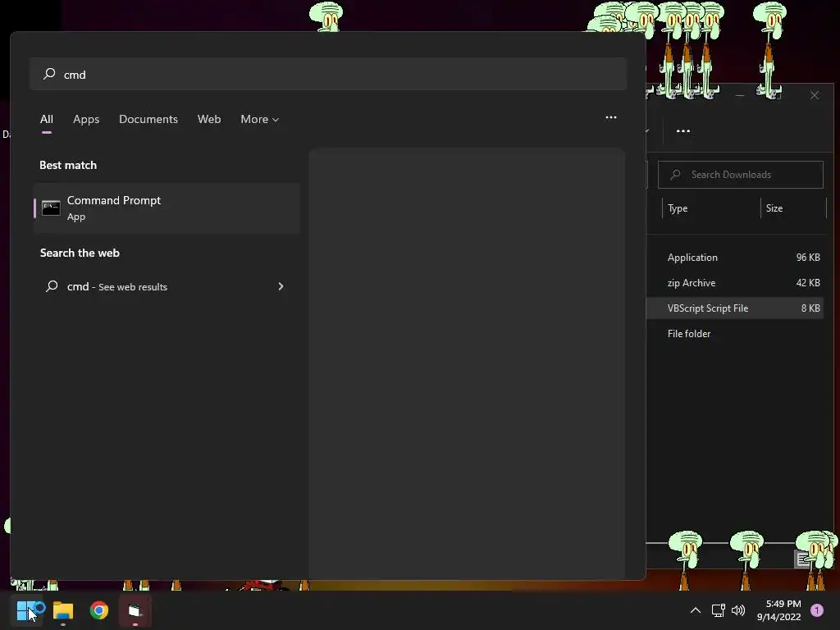Sort by Type column in File Explorer
Image resolution: width=840 pixels, height=630 pixels.
pos(711,208)
